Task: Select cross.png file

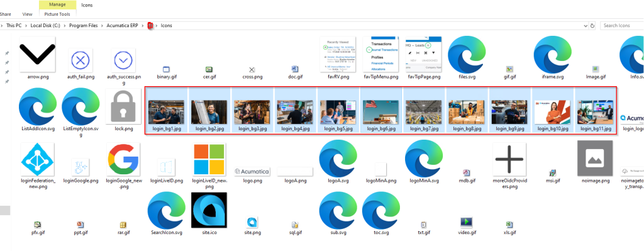Action: [252, 70]
